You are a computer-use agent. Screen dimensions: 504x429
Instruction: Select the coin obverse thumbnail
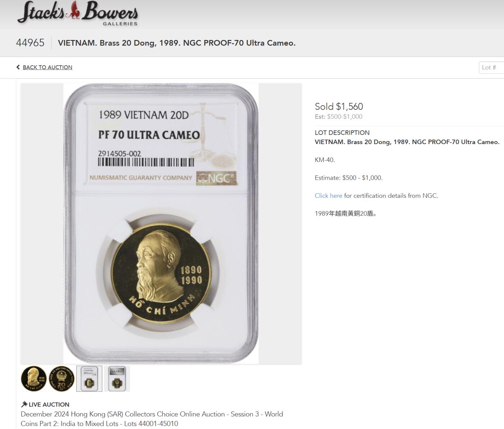(34, 379)
